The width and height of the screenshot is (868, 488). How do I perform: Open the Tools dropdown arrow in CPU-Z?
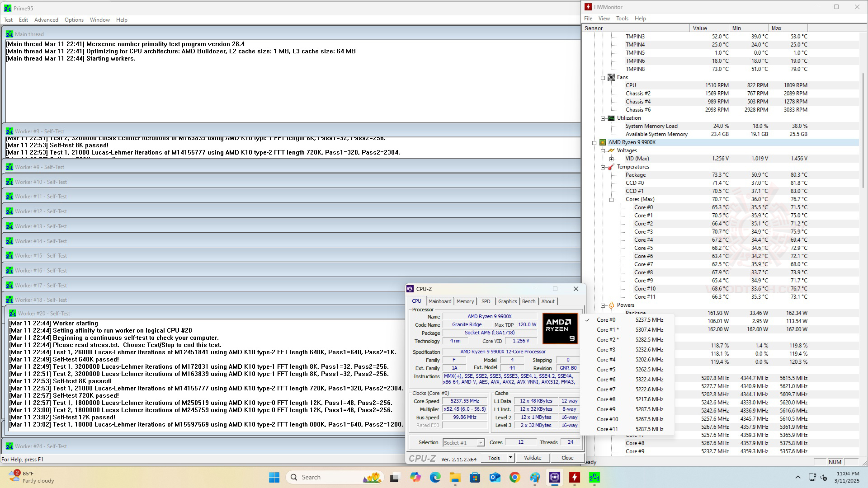click(510, 458)
